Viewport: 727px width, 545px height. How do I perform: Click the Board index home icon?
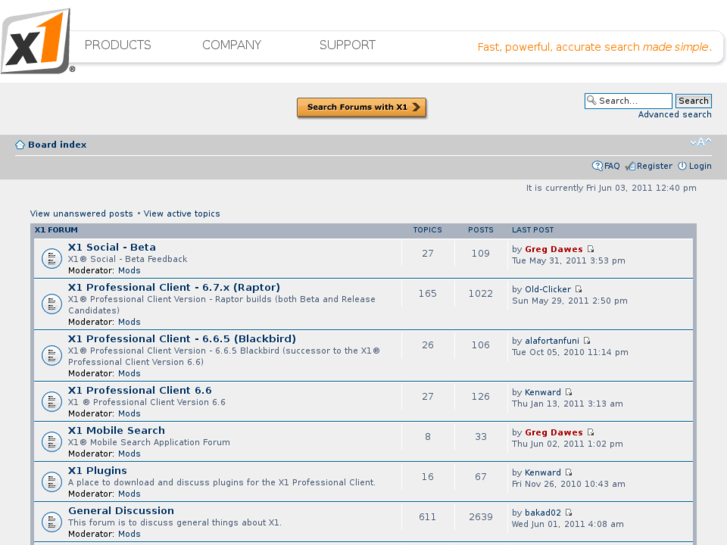(20, 145)
